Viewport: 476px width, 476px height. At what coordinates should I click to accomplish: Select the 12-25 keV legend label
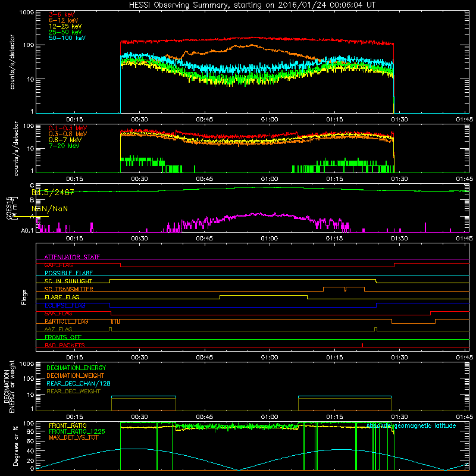pyautogui.click(x=65, y=26)
